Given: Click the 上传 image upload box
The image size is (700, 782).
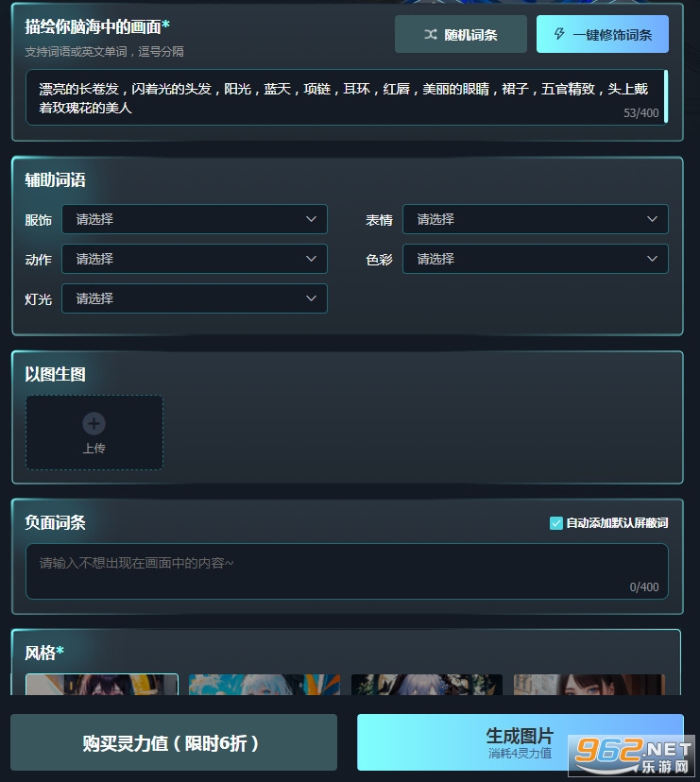Looking at the screenshot, I should (94, 433).
